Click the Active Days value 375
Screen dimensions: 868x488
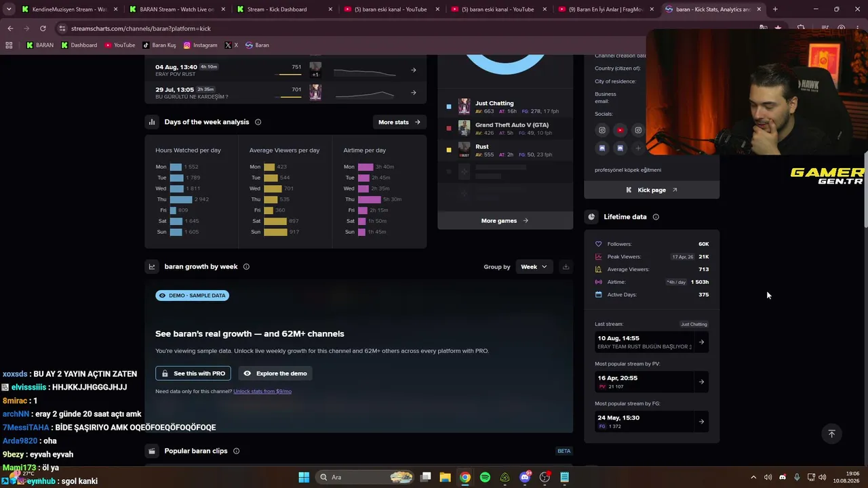703,295
